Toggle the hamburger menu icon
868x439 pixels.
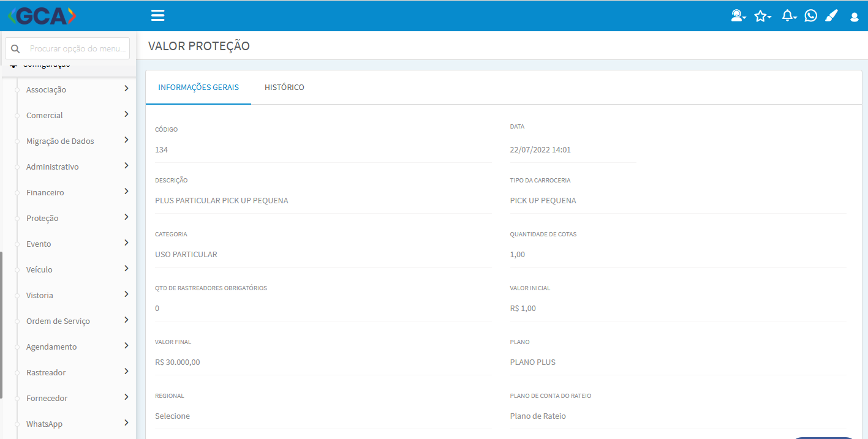[158, 15]
